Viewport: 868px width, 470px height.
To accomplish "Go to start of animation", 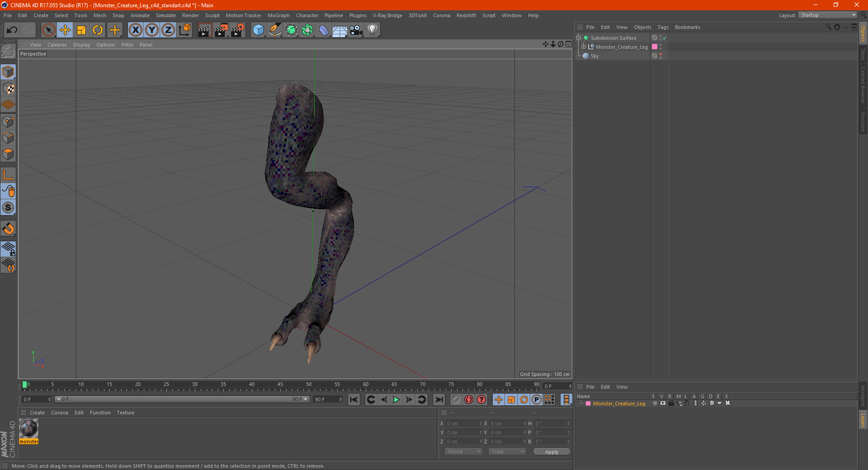I will [x=354, y=399].
